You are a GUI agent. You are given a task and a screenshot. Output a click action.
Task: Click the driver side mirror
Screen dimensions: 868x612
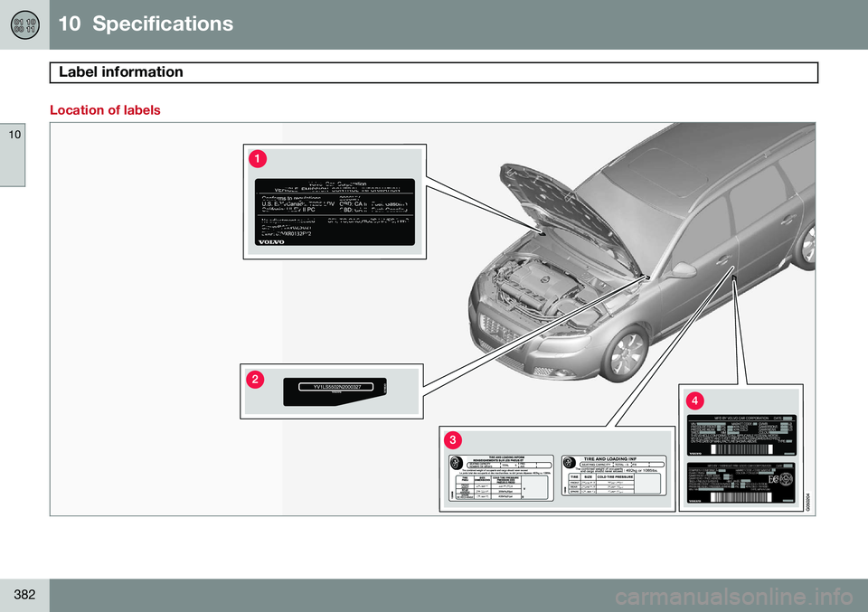pos(684,270)
